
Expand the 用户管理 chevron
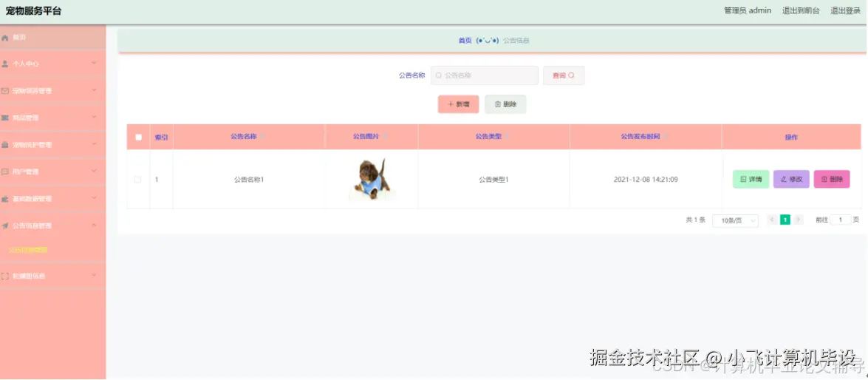click(x=94, y=172)
